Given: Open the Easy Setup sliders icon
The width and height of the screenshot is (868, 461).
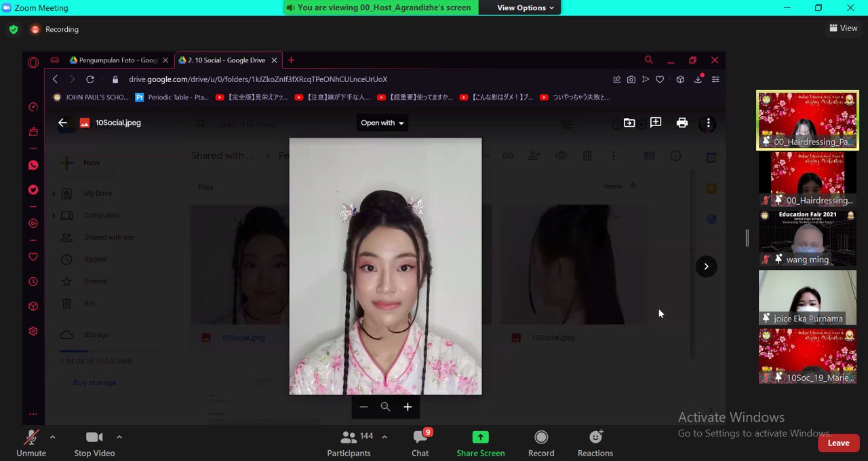Looking at the screenshot, I should (715, 79).
